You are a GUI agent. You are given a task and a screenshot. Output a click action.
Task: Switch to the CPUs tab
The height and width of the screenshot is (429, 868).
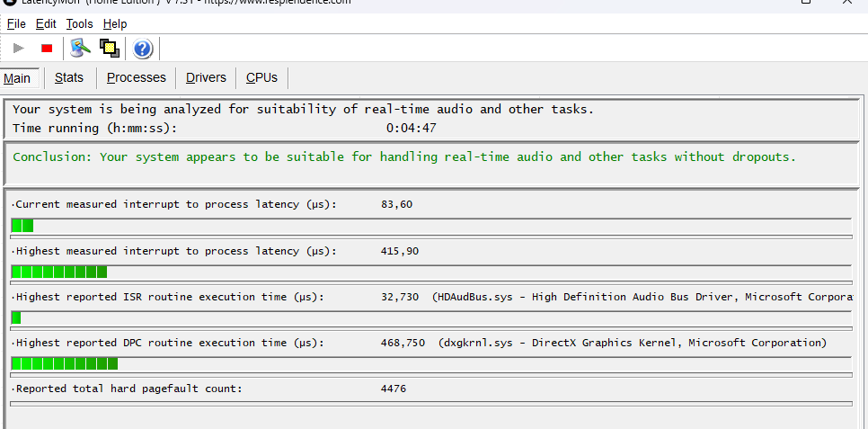click(261, 78)
